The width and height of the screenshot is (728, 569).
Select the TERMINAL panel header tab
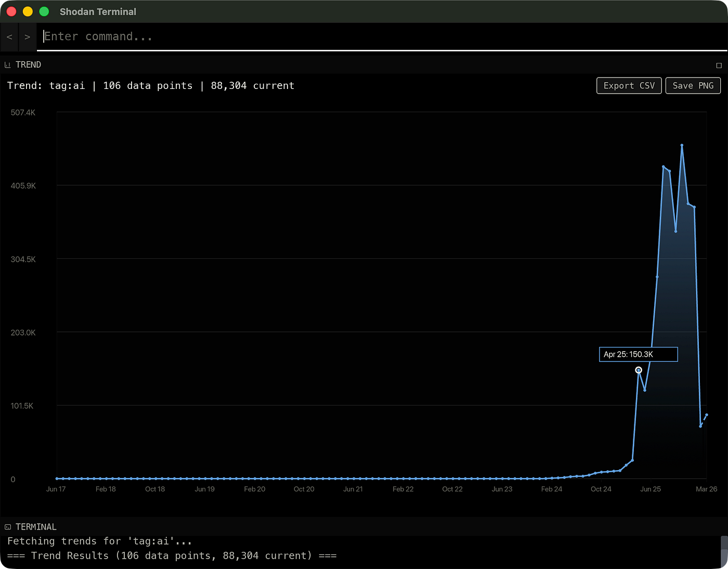coord(36,527)
